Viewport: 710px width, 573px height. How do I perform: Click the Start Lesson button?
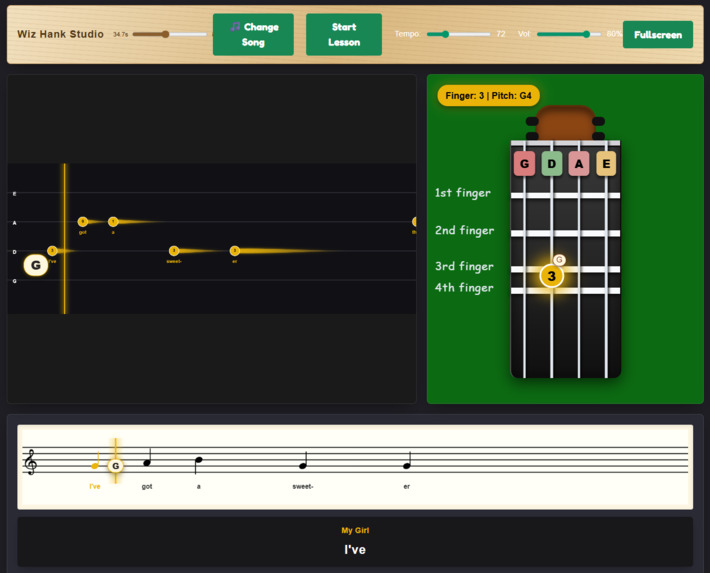click(344, 34)
